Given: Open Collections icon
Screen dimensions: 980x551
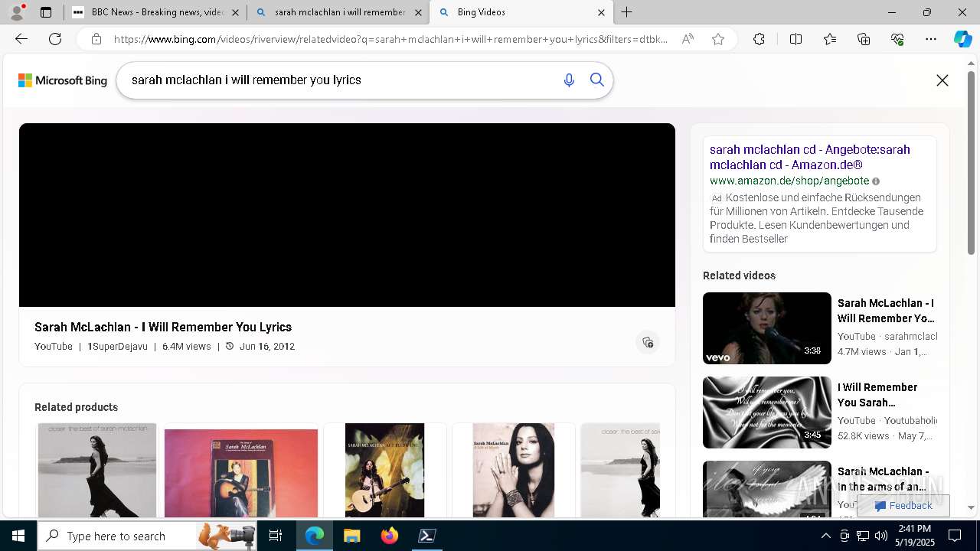Looking at the screenshot, I should pyautogui.click(x=864, y=39).
